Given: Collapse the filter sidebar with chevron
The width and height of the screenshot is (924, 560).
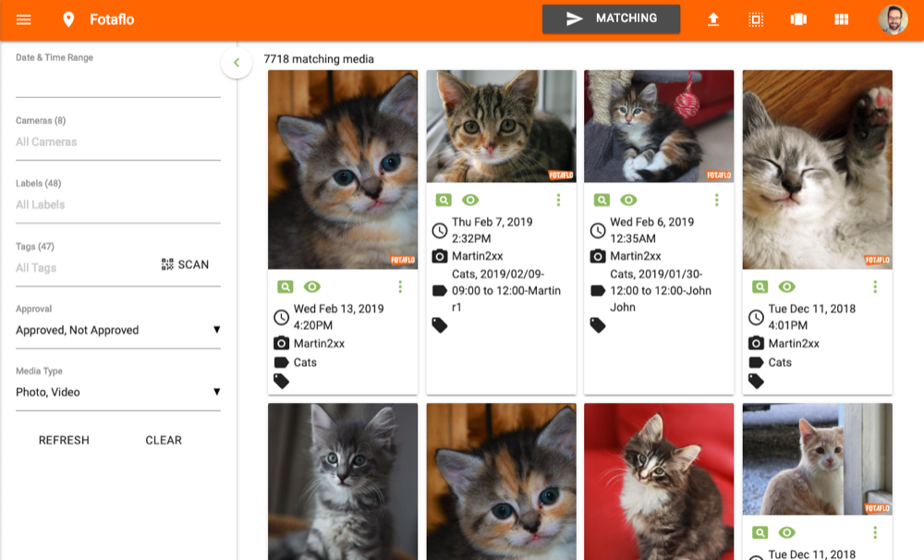Looking at the screenshot, I should point(237,63).
